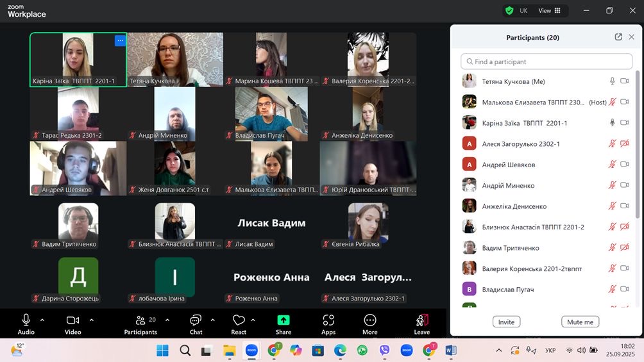
Task: Click the React heart icon
Action: point(239,320)
